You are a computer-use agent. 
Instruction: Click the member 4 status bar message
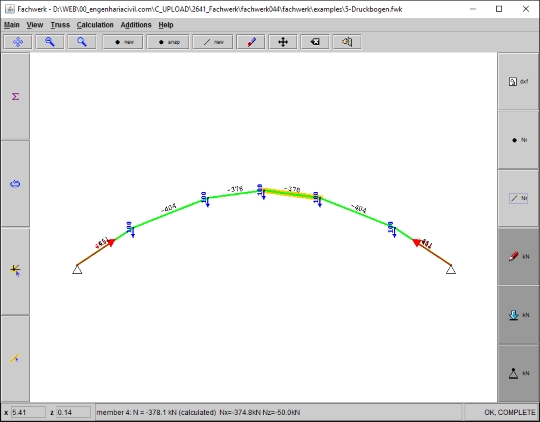click(198, 412)
